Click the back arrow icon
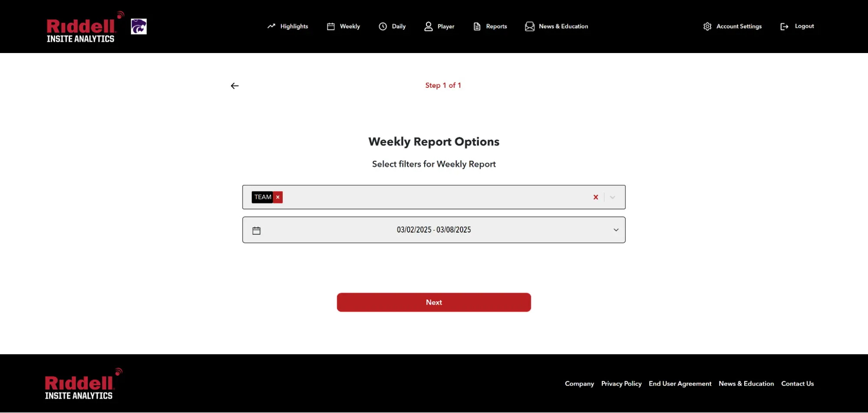 click(234, 86)
